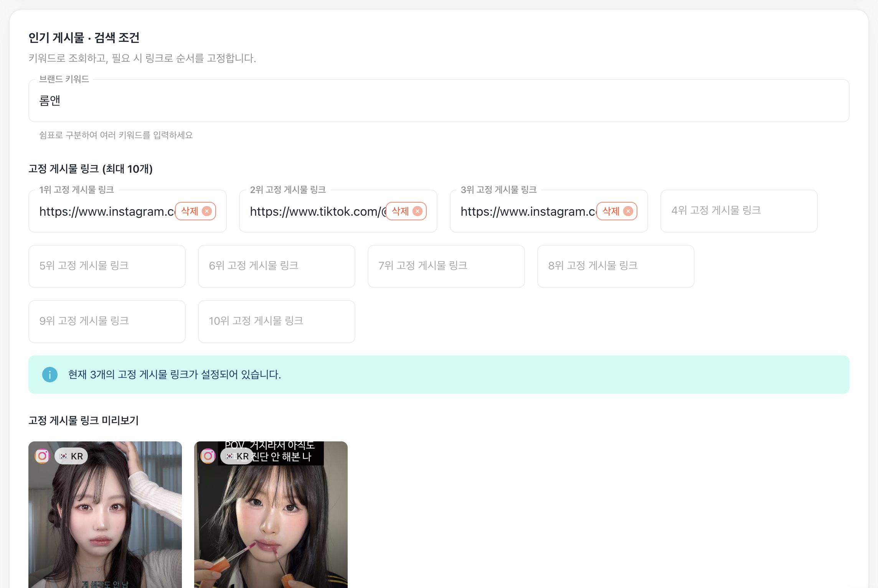Click the blue info icon in banner
Image resolution: width=878 pixels, height=588 pixels.
(50, 375)
